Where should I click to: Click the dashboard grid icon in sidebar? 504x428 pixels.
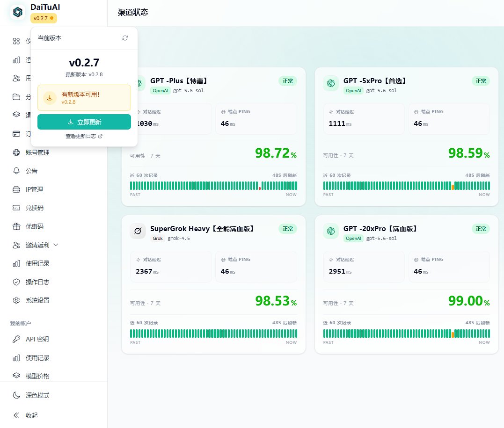pos(16,41)
